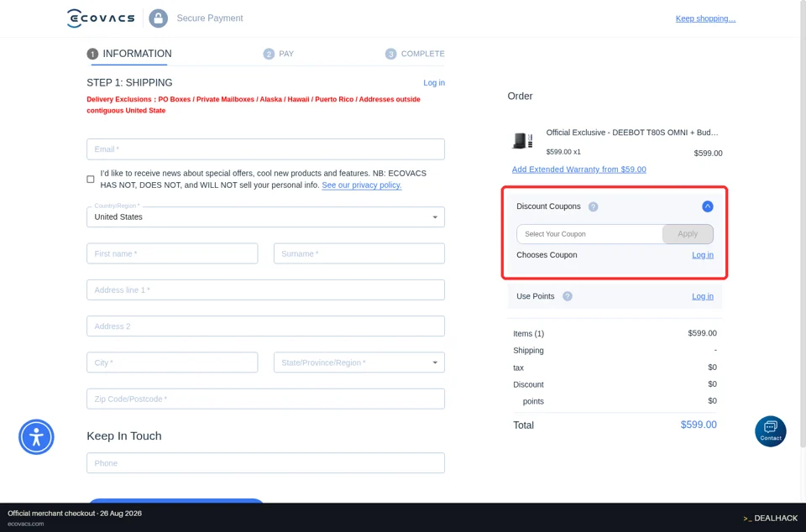Focus the Email input field
Image resolution: width=806 pixels, height=532 pixels.
tap(266, 149)
